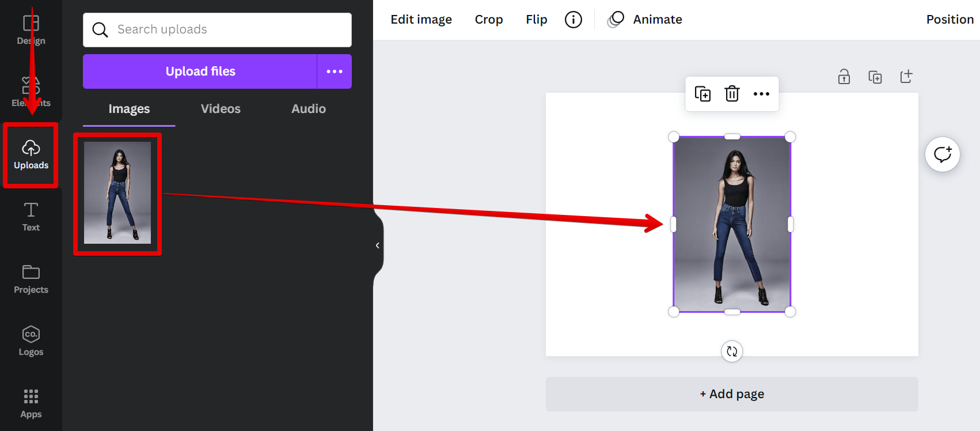This screenshot has height=431, width=980.
Task: Switch to the Videos tab
Action: (x=221, y=109)
